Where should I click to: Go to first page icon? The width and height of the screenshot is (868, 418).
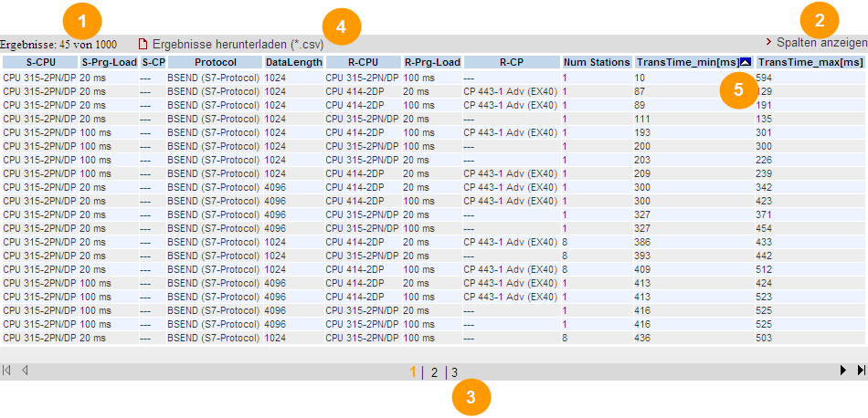tap(6, 371)
